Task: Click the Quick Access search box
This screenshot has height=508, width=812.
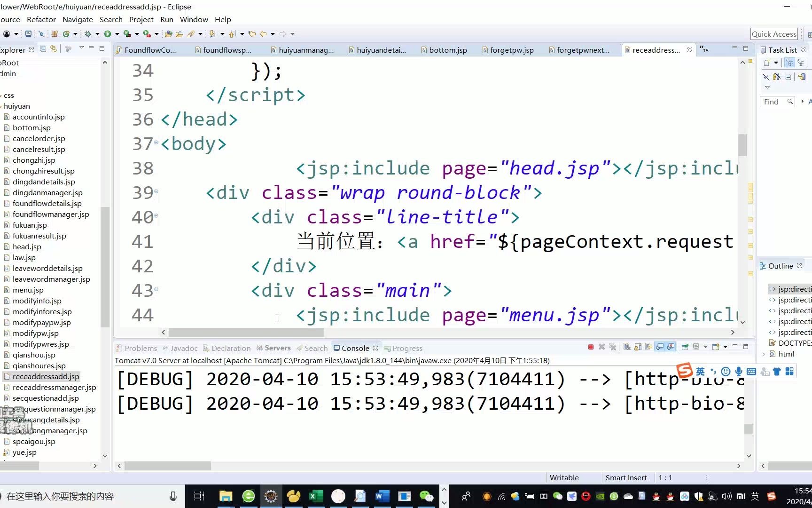Action: click(x=774, y=34)
